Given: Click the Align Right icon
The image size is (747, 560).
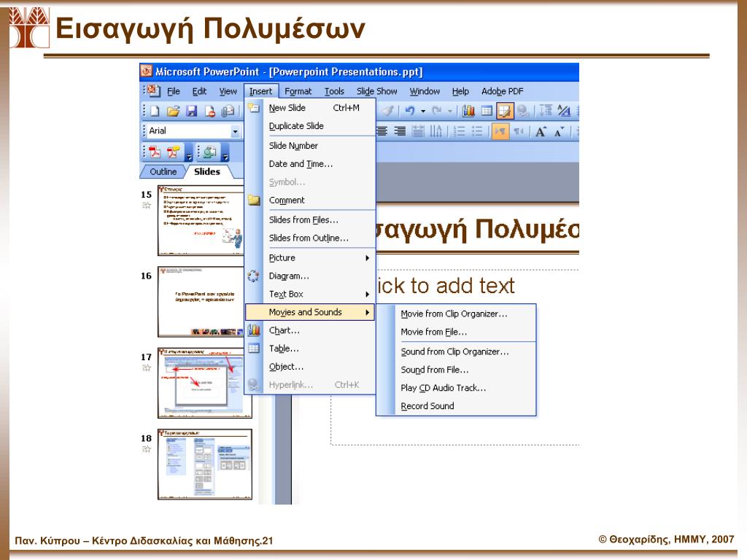Looking at the screenshot, I should coord(400,131).
